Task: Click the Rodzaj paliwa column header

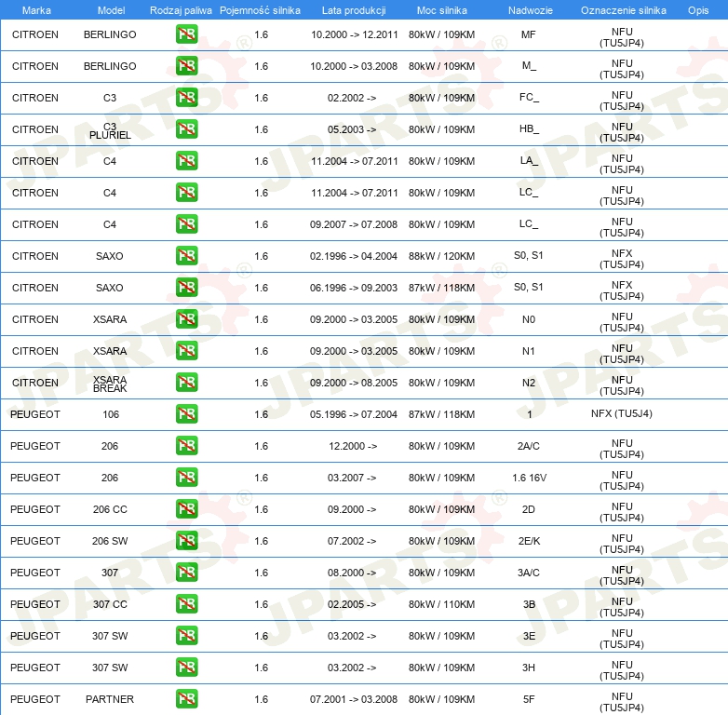Action: [181, 10]
